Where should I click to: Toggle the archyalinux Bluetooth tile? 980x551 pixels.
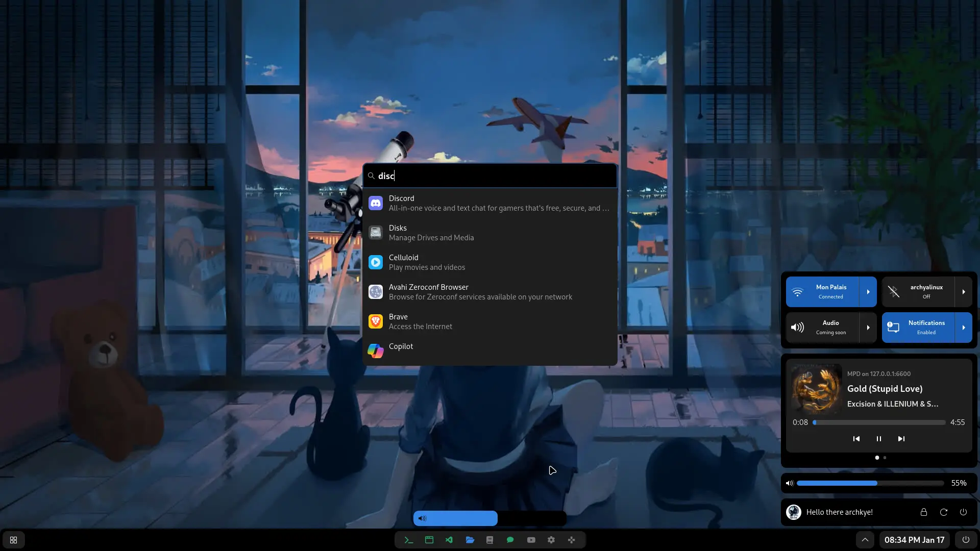pos(918,292)
